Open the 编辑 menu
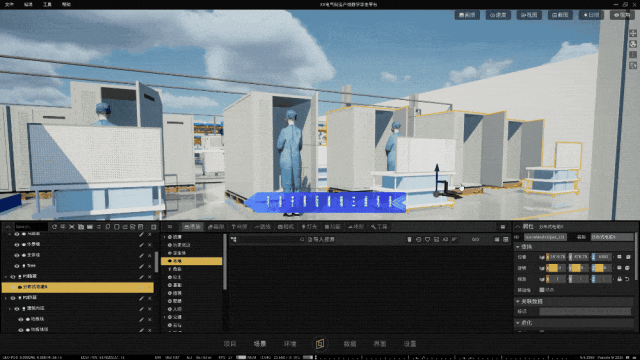 click(x=28, y=4)
